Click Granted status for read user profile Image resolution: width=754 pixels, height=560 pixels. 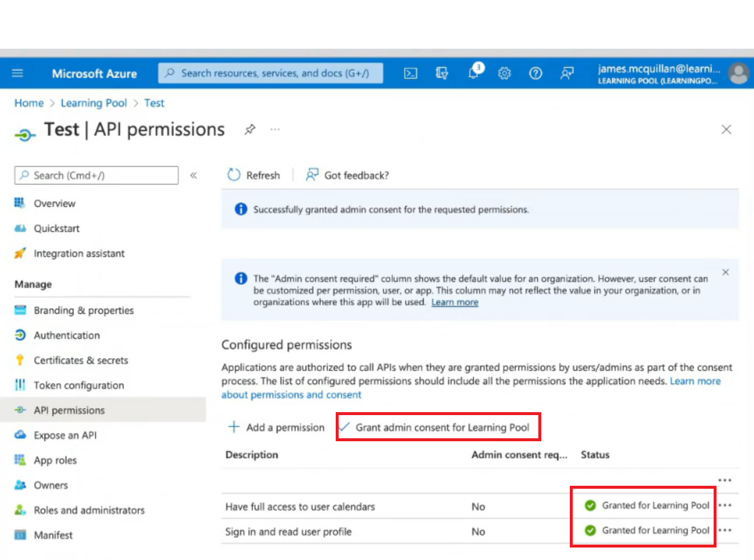[647, 530]
